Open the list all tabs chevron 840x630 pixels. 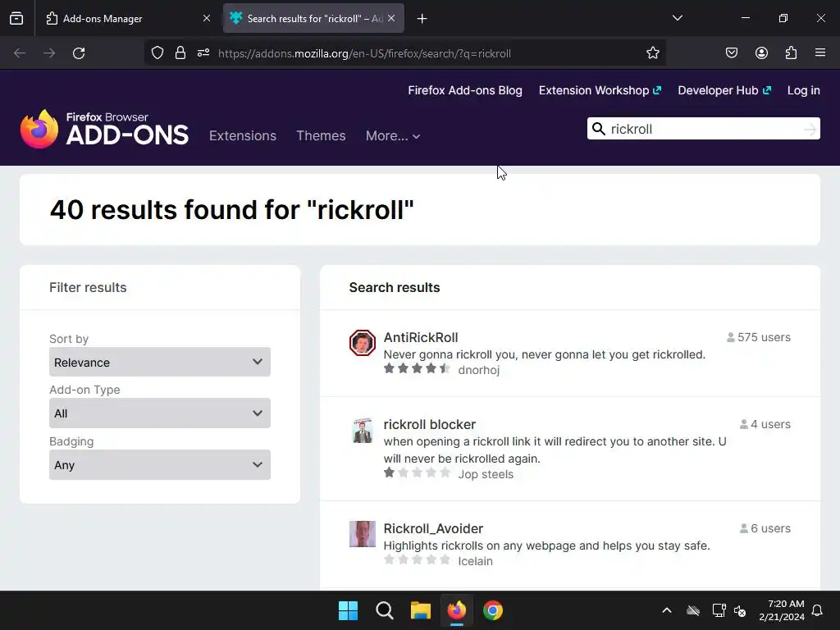[677, 18]
